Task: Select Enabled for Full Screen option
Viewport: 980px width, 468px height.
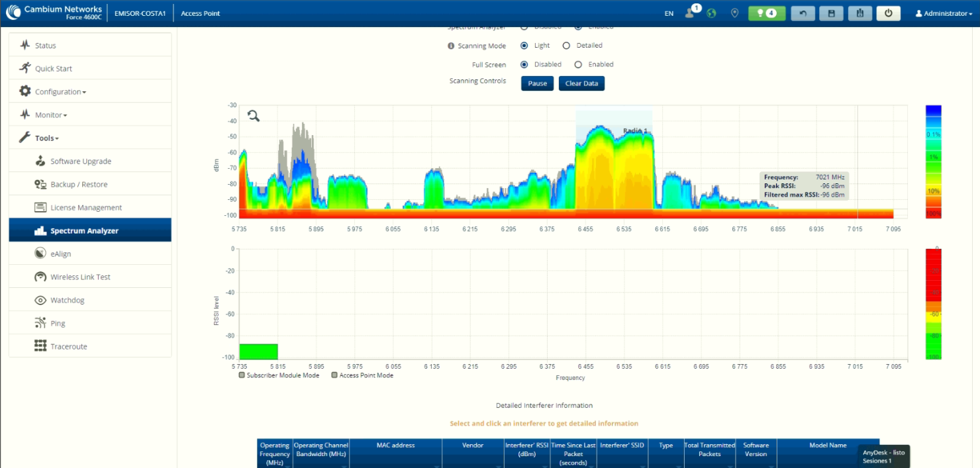Action: click(578, 65)
